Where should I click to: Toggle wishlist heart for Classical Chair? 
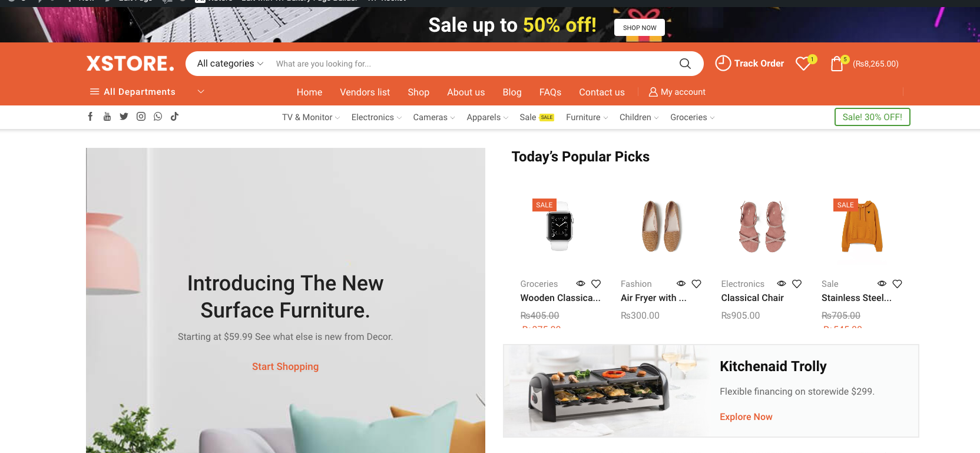click(797, 284)
